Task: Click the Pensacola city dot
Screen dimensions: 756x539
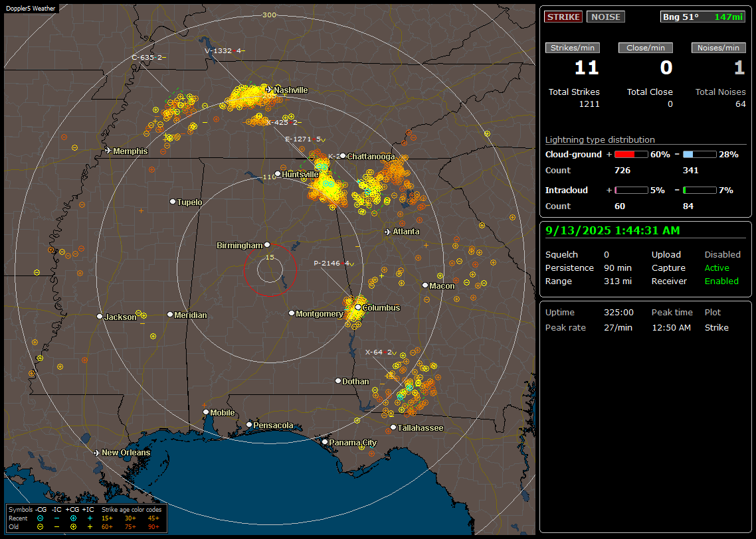Action: point(248,424)
